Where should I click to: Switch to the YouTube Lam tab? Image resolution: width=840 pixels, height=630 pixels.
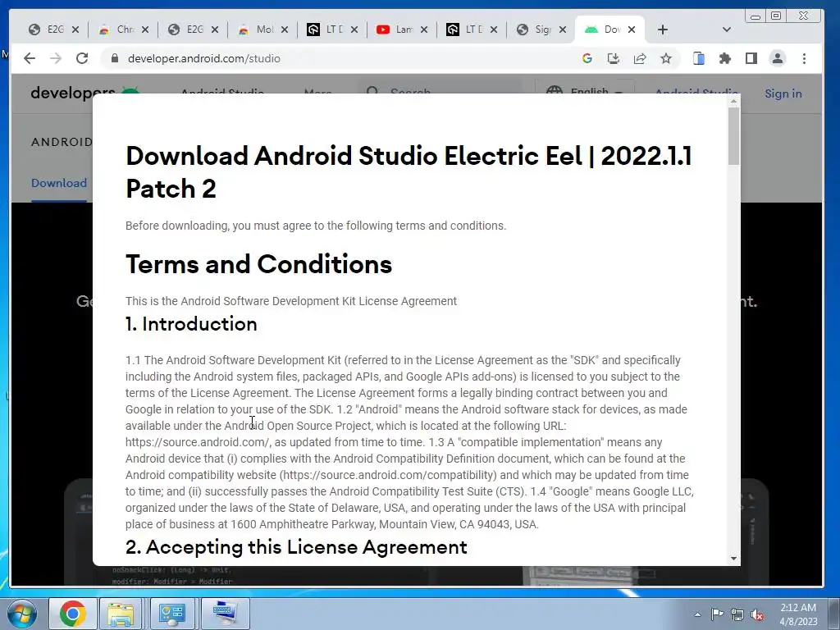tap(401, 30)
